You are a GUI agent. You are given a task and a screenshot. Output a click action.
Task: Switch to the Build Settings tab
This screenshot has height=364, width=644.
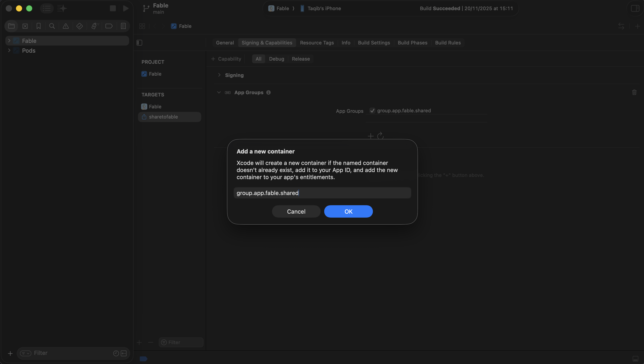coord(374,42)
